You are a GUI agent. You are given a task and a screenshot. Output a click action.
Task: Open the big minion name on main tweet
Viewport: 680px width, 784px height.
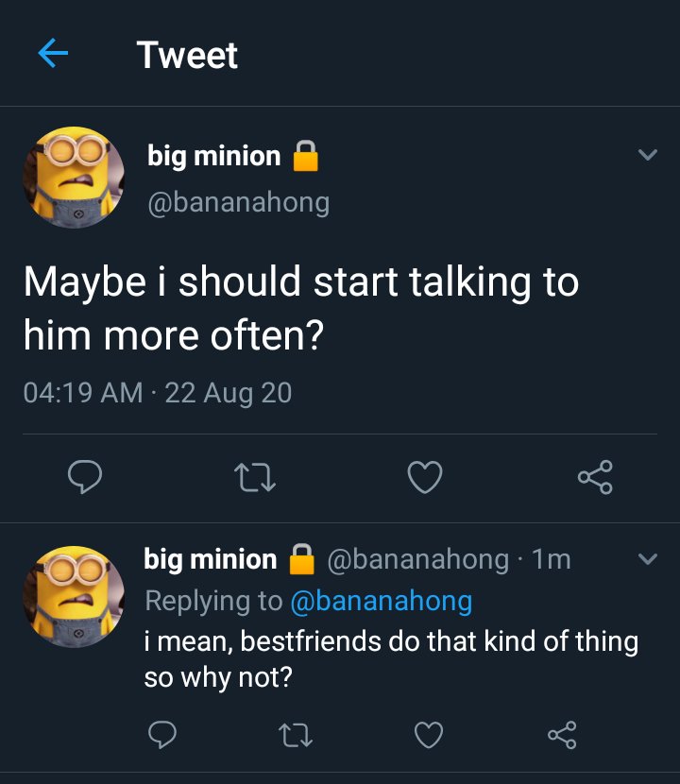point(214,156)
